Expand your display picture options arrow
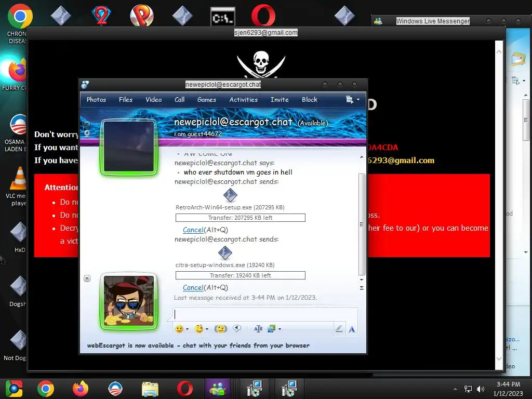Image resolution: width=532 pixels, height=399 pixels. coord(87,278)
